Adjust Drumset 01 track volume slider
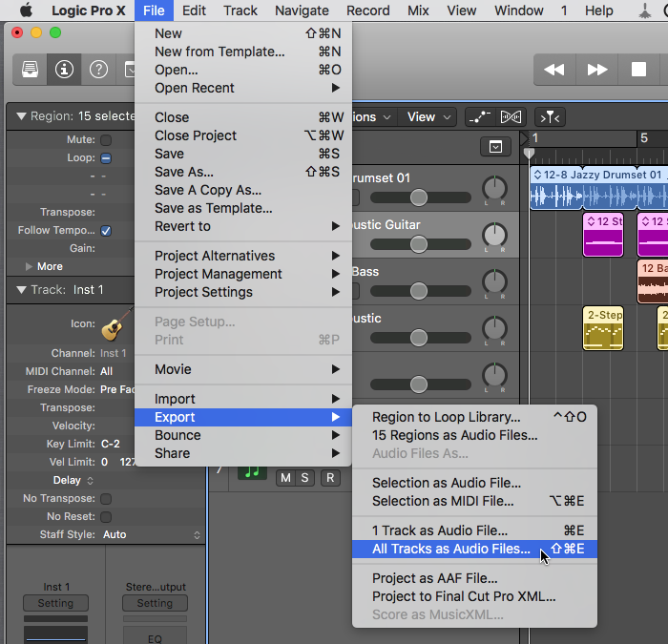The width and height of the screenshot is (668, 644). [x=419, y=197]
